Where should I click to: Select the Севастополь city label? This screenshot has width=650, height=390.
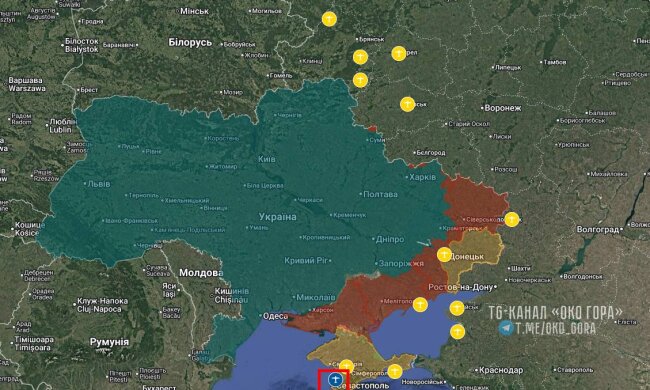click(362, 386)
